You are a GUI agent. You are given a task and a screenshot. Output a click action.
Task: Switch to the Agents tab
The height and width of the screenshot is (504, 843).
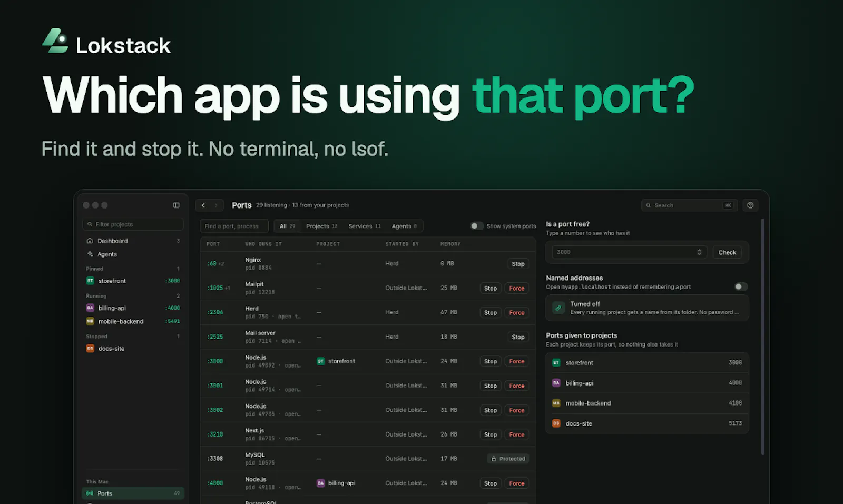404,226
